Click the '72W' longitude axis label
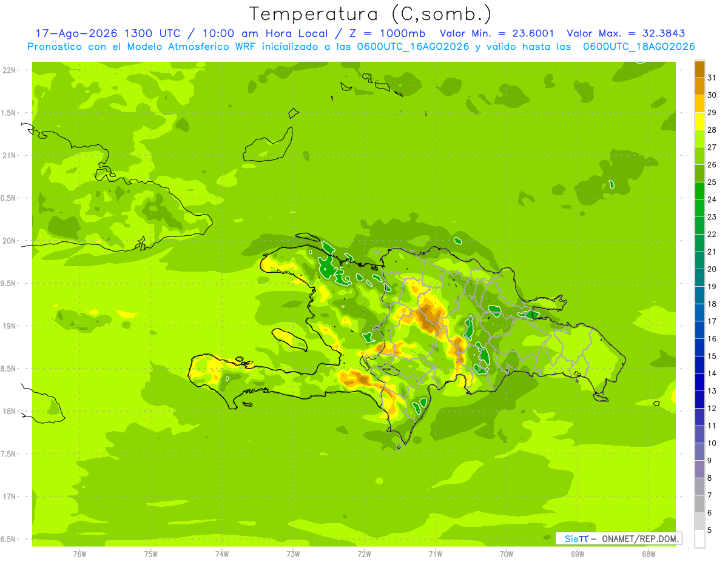This screenshot has height=562, width=728. click(x=364, y=554)
